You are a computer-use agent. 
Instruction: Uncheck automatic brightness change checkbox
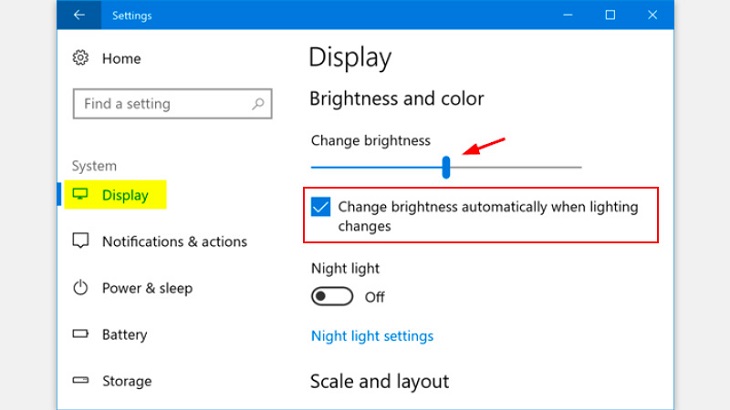(x=321, y=207)
